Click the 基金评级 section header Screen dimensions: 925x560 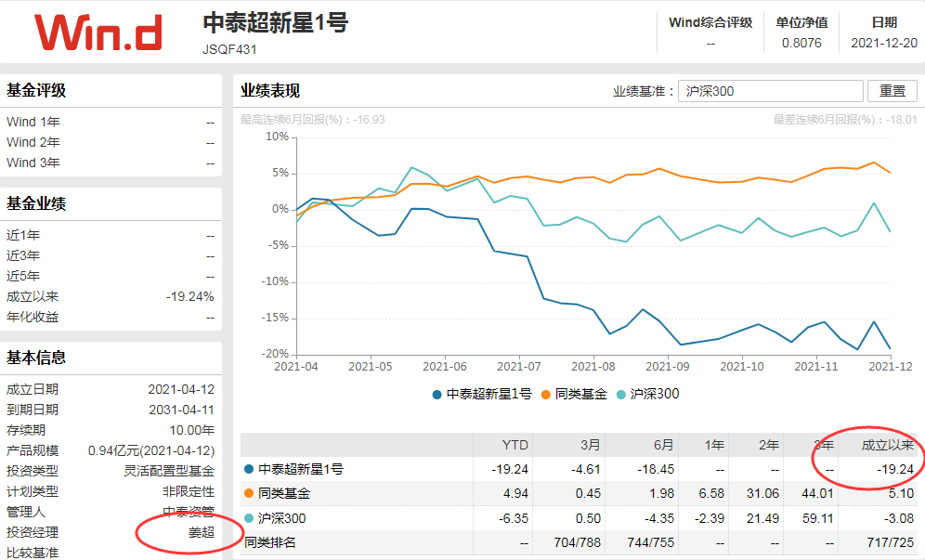[36, 90]
